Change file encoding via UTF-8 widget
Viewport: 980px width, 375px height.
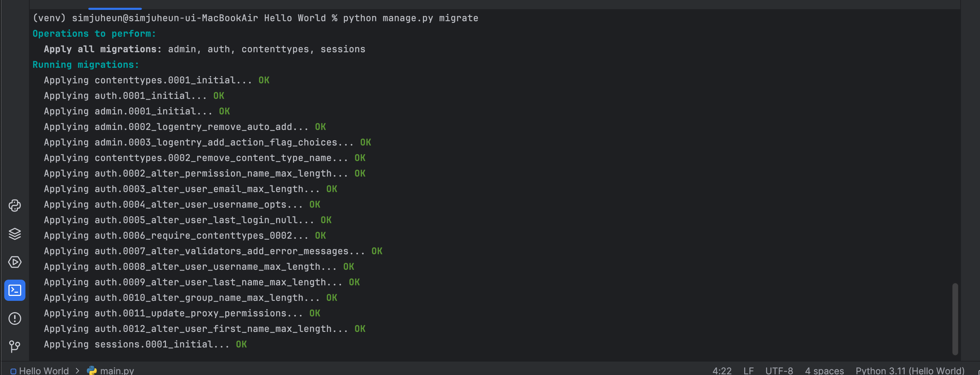tap(779, 370)
